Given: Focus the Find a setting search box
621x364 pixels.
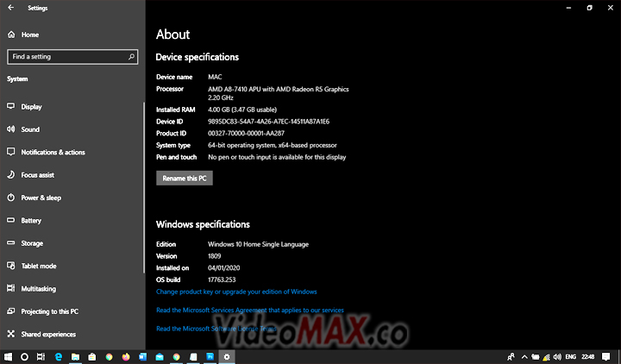Looking at the screenshot, I should pyautogui.click(x=72, y=57).
